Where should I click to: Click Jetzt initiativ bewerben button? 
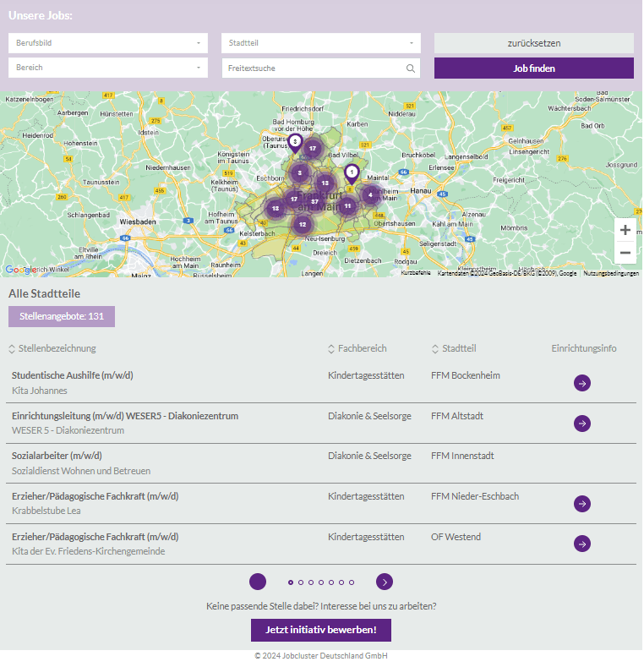321,630
